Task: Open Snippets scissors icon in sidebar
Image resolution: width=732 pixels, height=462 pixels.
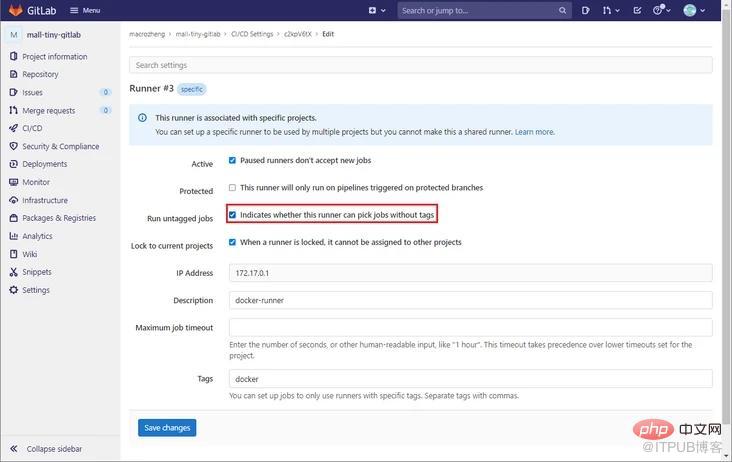Action: tap(14, 272)
